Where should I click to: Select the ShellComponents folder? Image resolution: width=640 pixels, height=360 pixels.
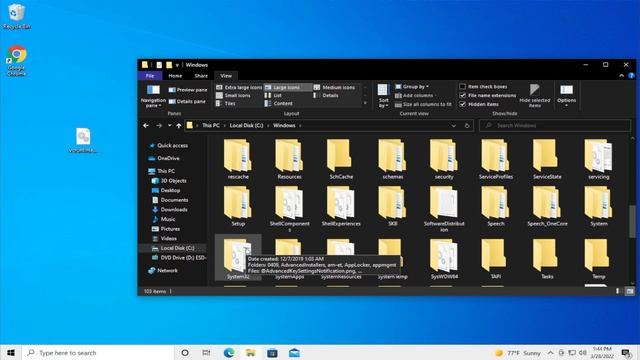289,209
